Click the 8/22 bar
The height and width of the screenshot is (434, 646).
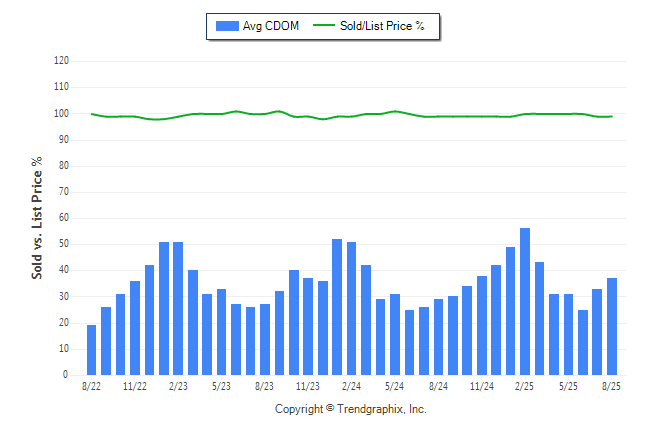(x=91, y=350)
